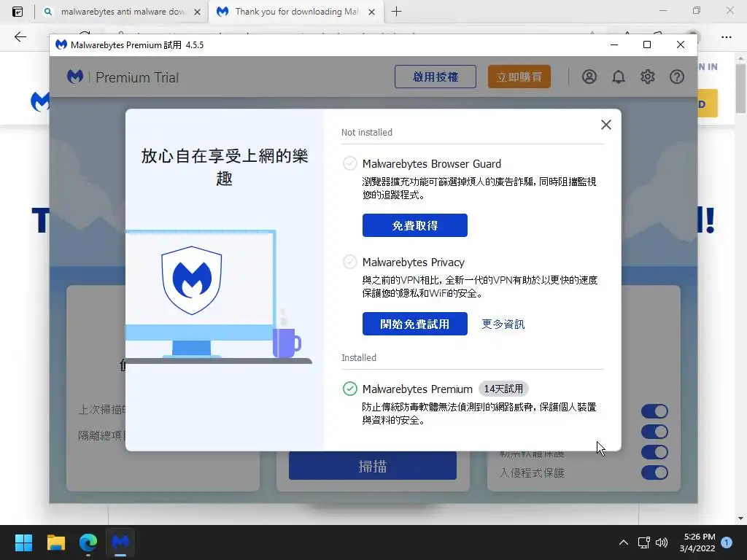The width and height of the screenshot is (747, 560).
Task: Click the Malwarebytes Premium title
Action: pos(417,389)
